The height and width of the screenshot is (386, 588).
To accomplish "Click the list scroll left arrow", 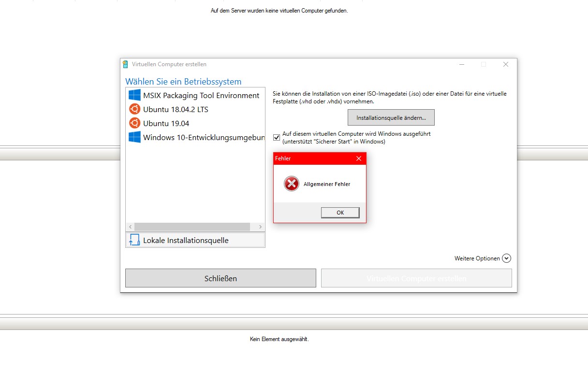I will tap(130, 227).
